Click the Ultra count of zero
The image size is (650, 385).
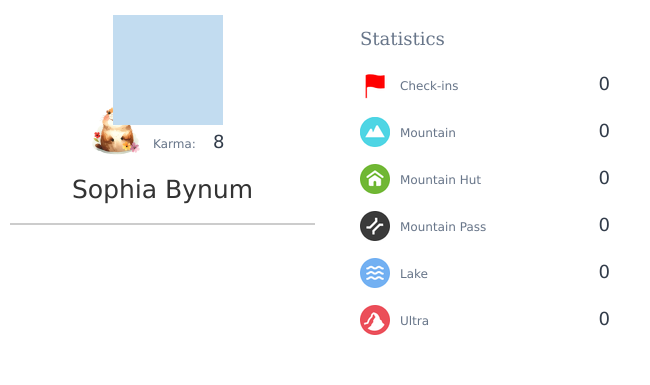click(604, 319)
